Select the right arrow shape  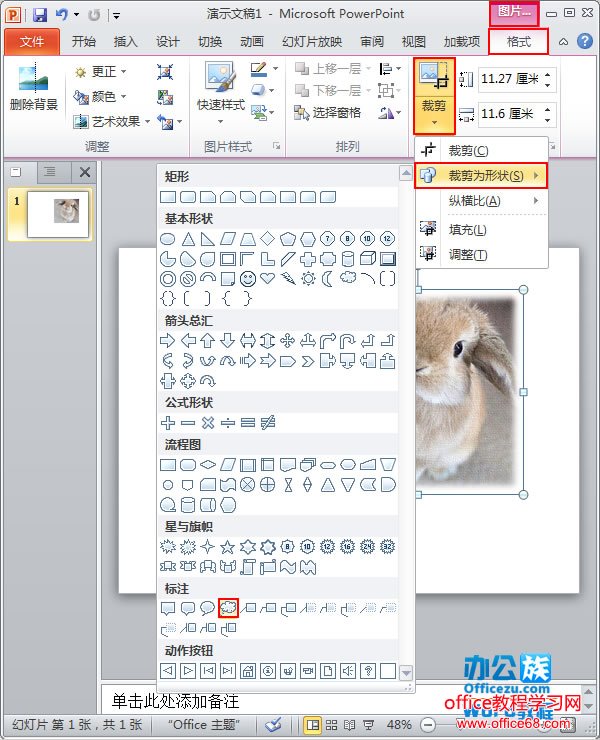point(168,341)
